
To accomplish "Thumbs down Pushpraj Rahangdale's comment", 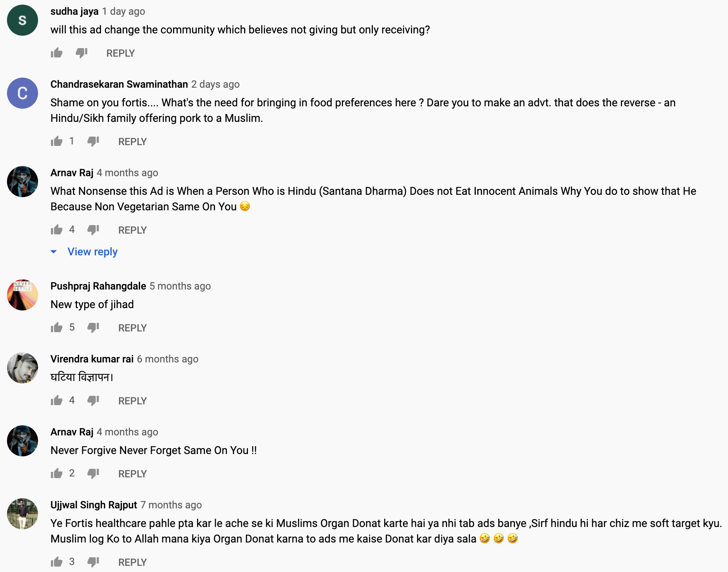I will (x=93, y=328).
